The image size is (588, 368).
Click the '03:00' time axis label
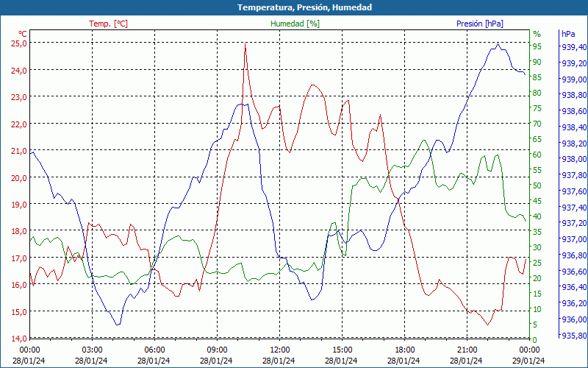point(93,350)
